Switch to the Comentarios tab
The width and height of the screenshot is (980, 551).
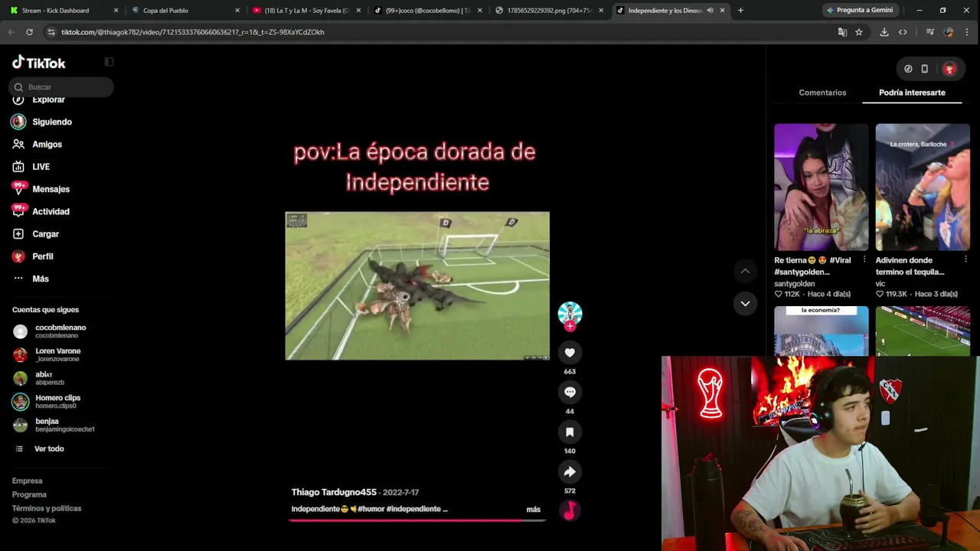[x=822, y=93]
